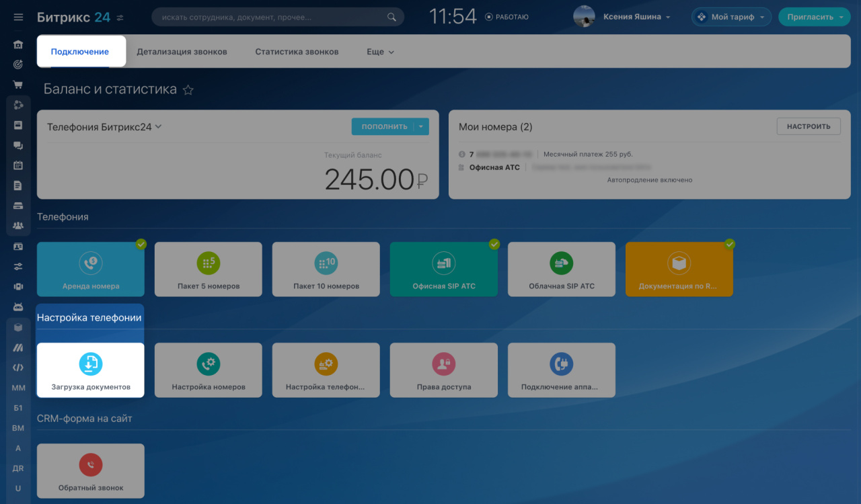This screenshot has height=504, width=861.
Task: Open the arrow beside ПОПОЛНИТЬ
Action: point(421,126)
